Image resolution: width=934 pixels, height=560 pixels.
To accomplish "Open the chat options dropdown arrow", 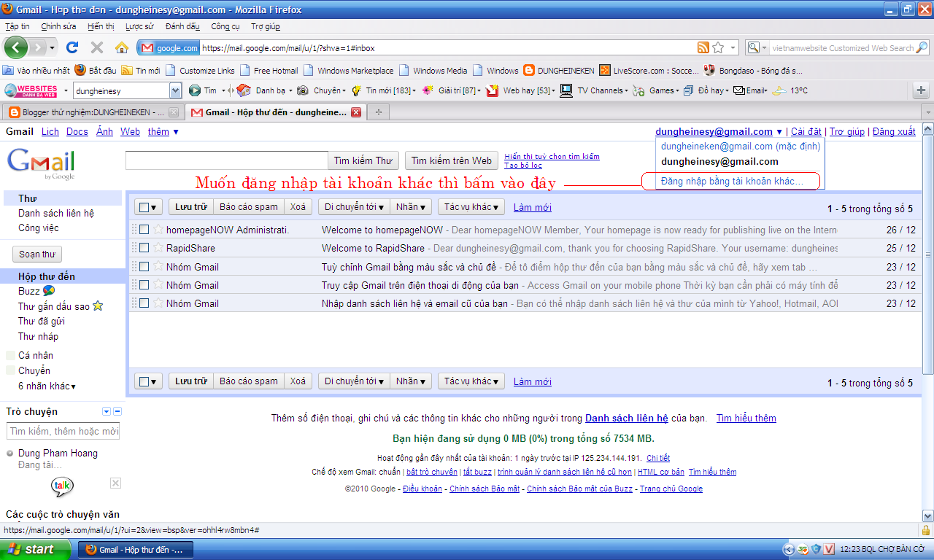I will [107, 412].
